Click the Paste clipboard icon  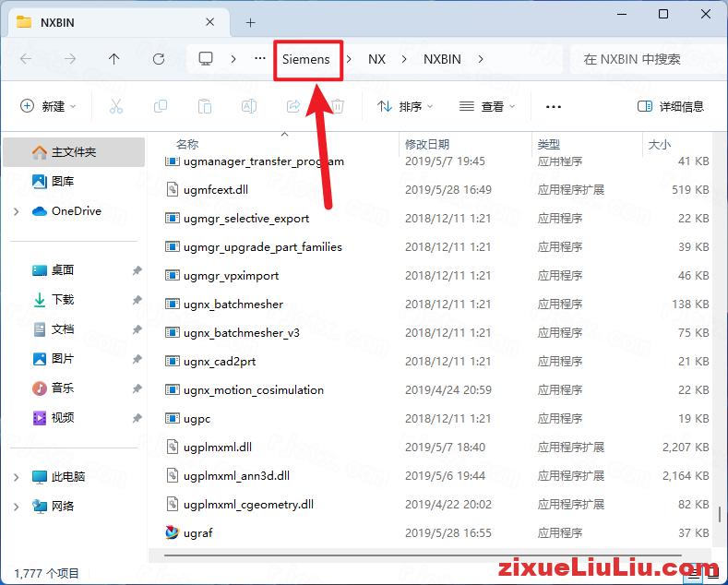click(x=205, y=106)
